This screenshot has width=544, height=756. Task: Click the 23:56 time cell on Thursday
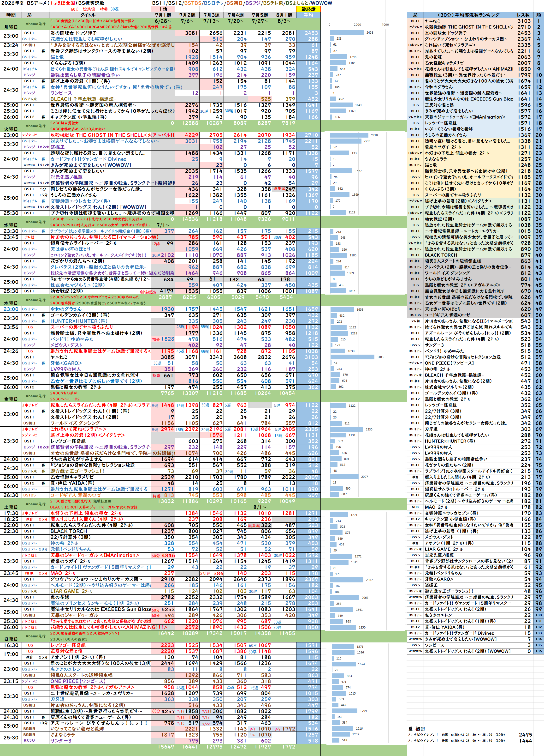(11, 327)
